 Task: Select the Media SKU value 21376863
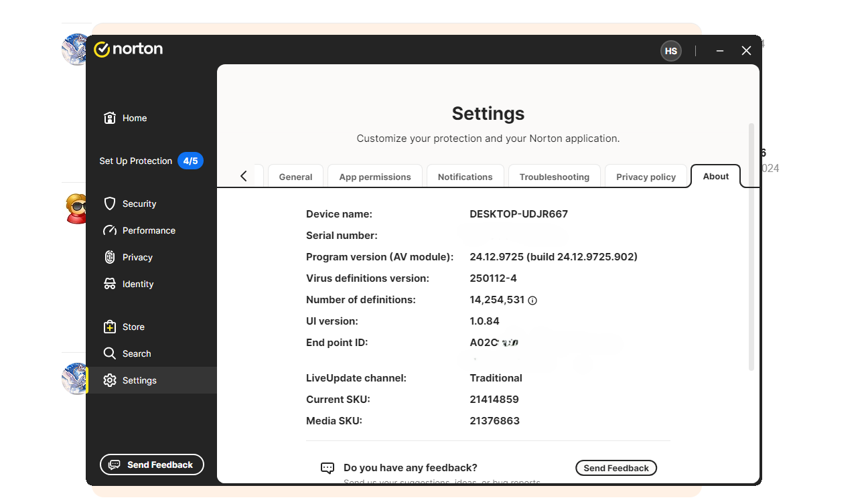click(x=495, y=421)
